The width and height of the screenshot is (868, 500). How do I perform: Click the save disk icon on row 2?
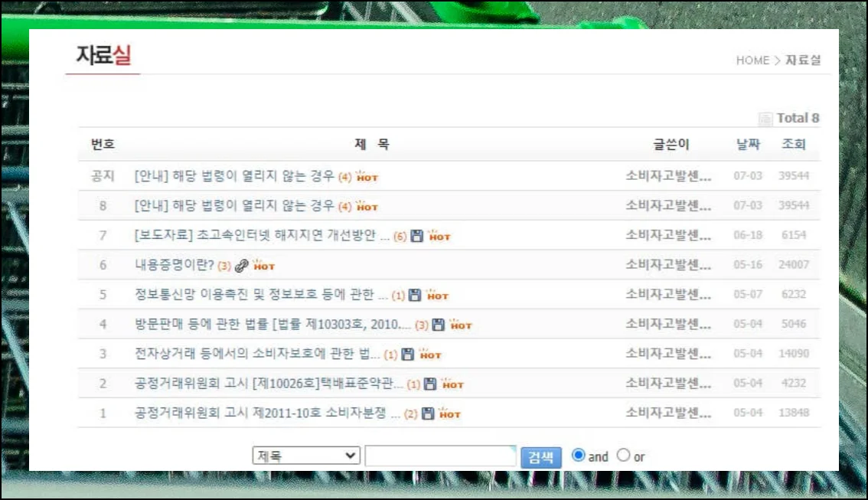pyautogui.click(x=430, y=384)
